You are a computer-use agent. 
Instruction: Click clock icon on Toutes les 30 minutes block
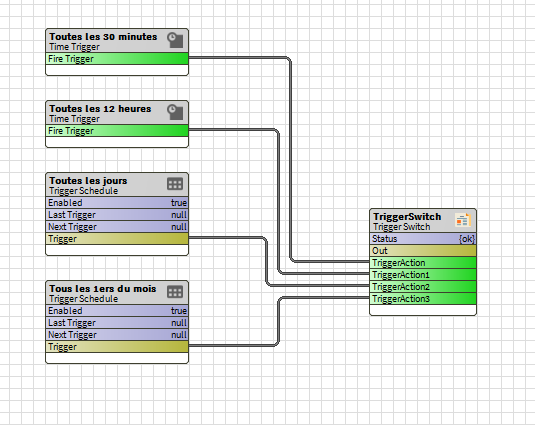(x=175, y=40)
